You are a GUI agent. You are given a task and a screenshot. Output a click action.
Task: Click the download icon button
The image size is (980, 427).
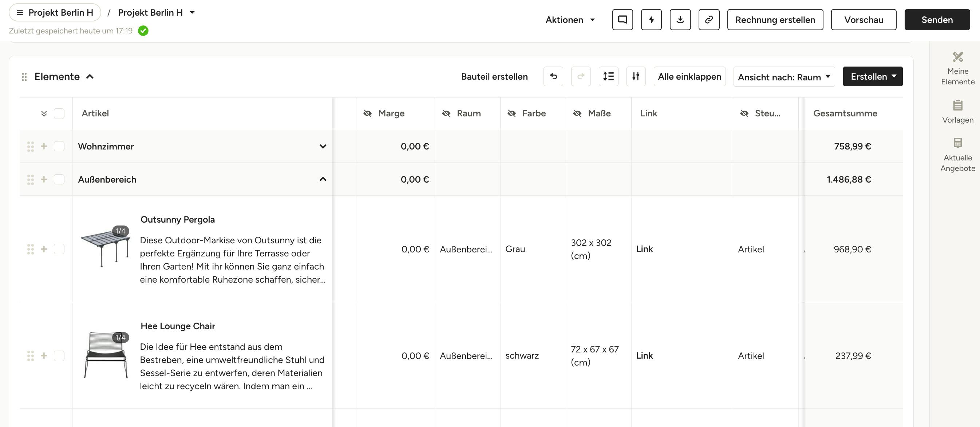tap(680, 20)
